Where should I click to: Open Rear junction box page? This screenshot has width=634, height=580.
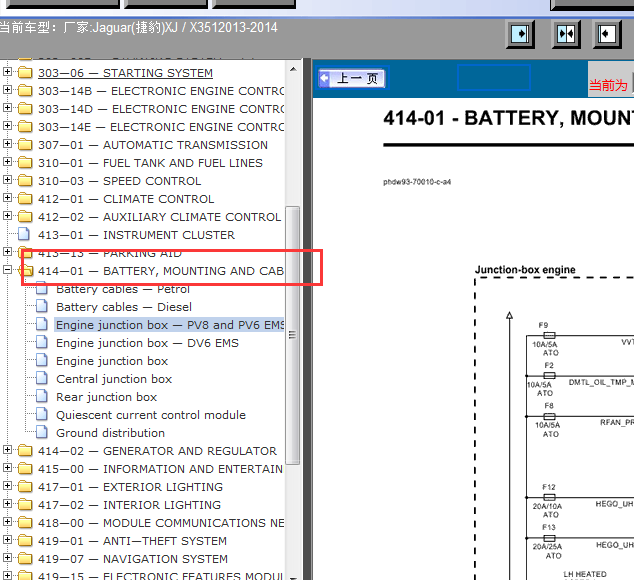click(106, 397)
